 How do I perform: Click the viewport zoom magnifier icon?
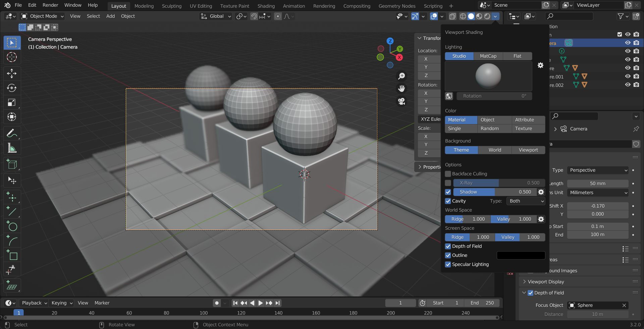(x=401, y=76)
